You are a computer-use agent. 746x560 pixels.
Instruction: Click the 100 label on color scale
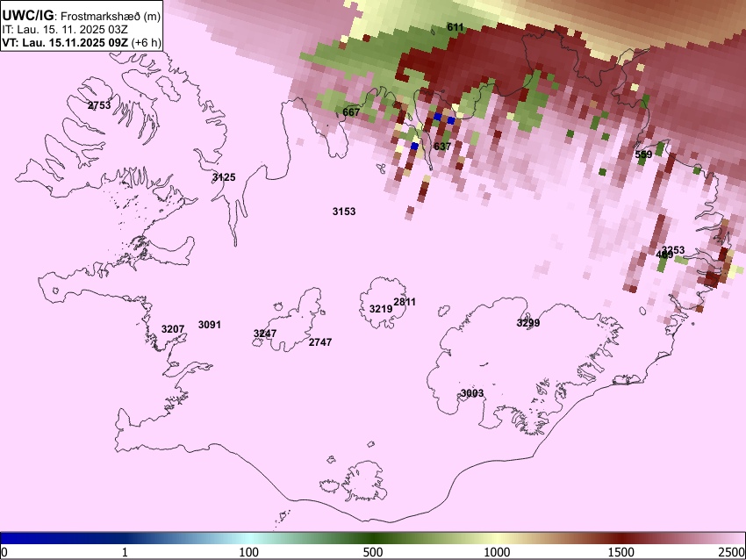[x=249, y=552]
